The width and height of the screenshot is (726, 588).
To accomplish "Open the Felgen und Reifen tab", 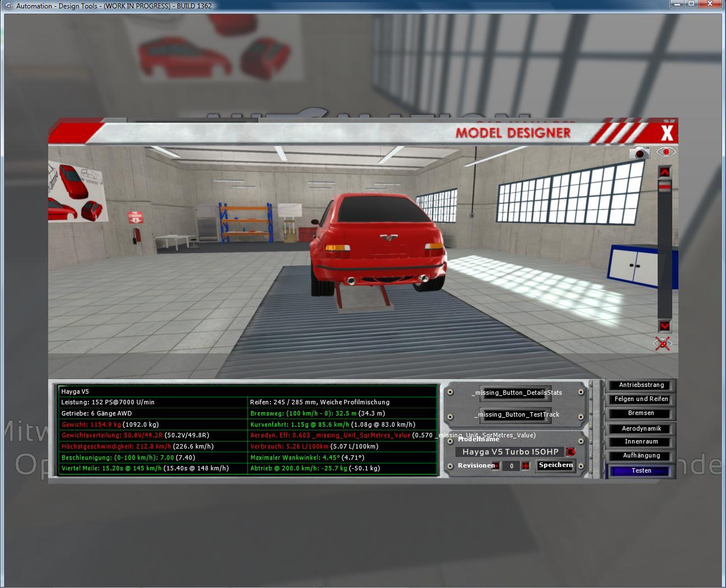I will (641, 399).
